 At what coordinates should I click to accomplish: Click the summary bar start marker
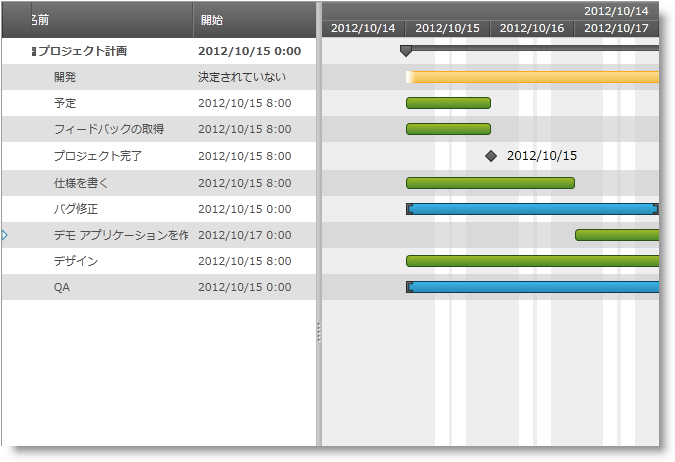click(405, 50)
